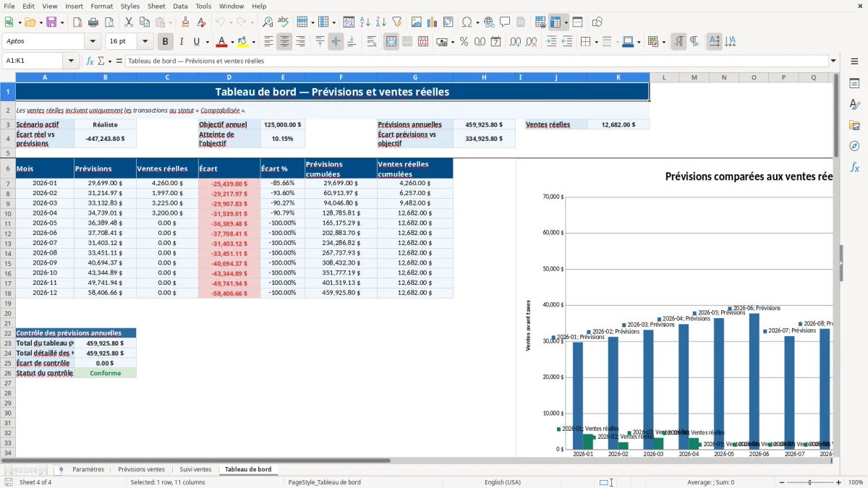This screenshot has height=488, width=868.
Task: Toggle center vertically alignment
Action: point(336,42)
